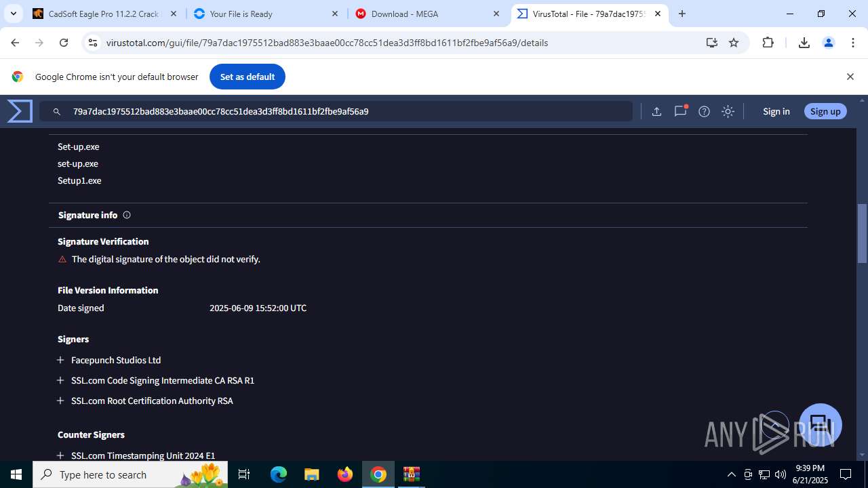Open the network icon in system tray
This screenshot has width=868, height=488.
point(764,474)
